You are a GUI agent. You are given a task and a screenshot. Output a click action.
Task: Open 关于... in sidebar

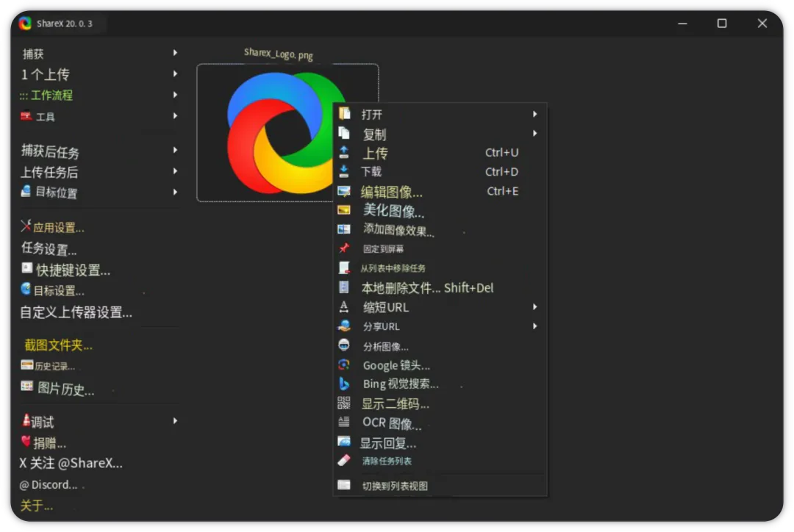point(36,505)
